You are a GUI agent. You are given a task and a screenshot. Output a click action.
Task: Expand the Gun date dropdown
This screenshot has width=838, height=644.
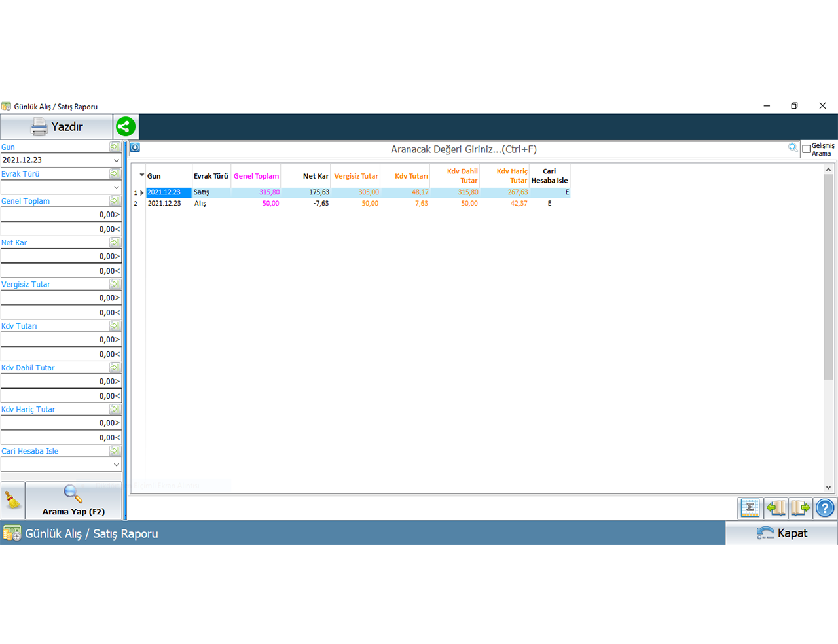tap(116, 160)
